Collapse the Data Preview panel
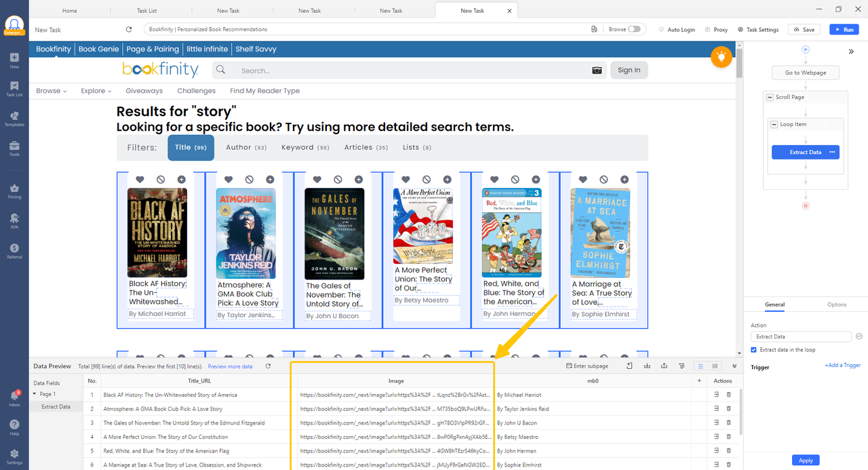Screen dimensions: 868x470 734,366
